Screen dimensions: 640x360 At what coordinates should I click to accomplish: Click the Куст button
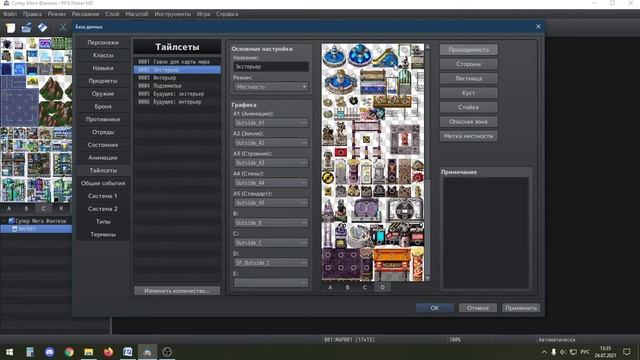469,93
